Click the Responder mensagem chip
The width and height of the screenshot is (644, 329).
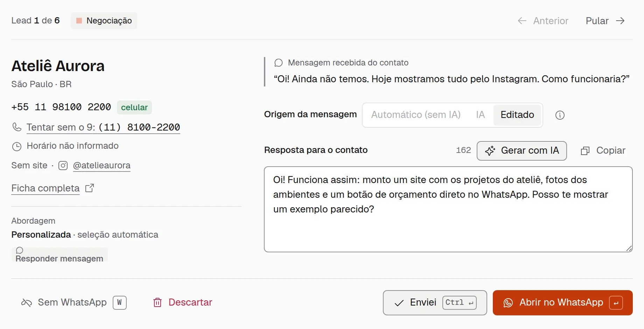[x=59, y=255]
